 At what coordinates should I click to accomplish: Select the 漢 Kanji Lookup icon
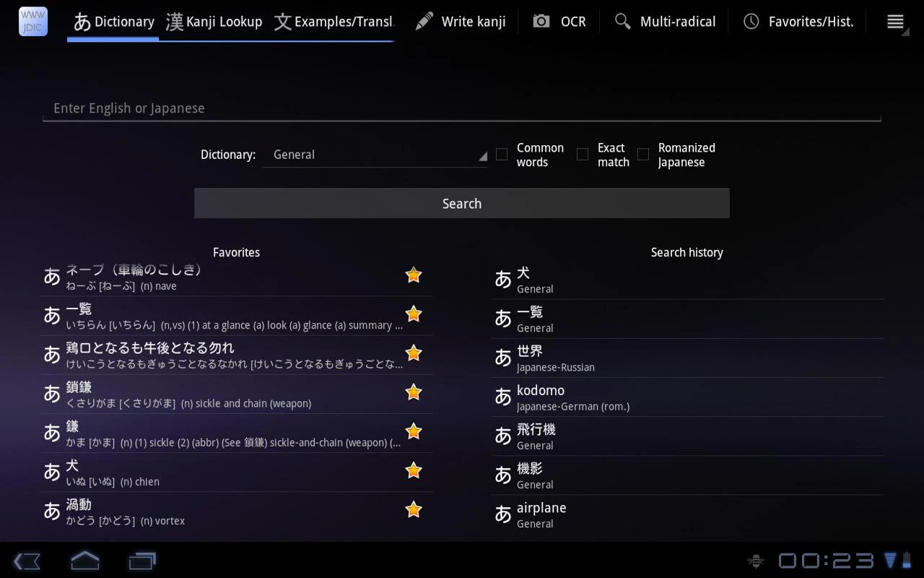174,22
